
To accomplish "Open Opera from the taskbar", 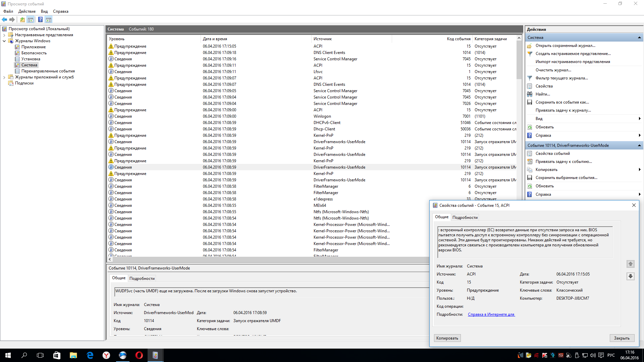I will (x=139, y=355).
